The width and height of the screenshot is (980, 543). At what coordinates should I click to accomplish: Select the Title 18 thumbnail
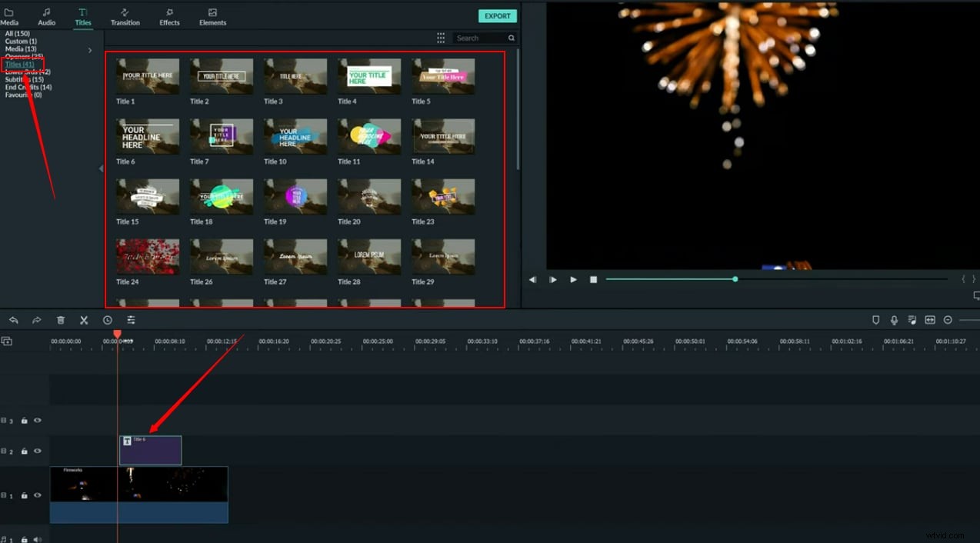221,196
